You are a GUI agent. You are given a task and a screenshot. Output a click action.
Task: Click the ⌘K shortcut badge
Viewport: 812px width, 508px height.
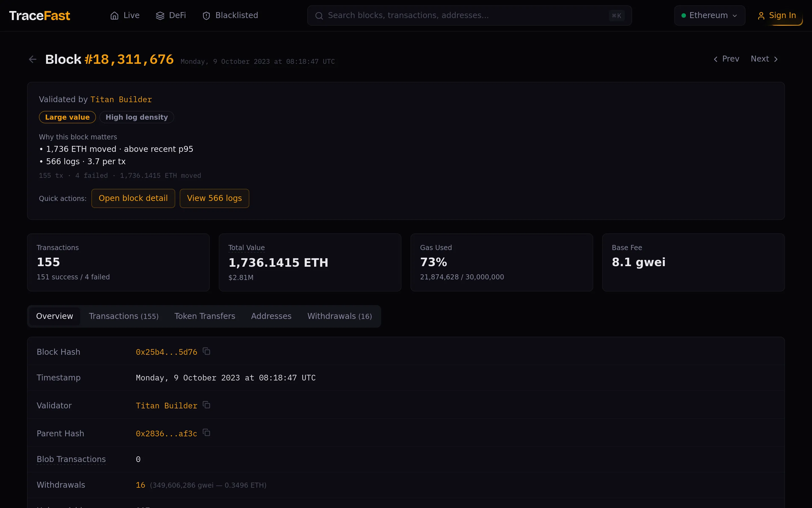(x=617, y=16)
